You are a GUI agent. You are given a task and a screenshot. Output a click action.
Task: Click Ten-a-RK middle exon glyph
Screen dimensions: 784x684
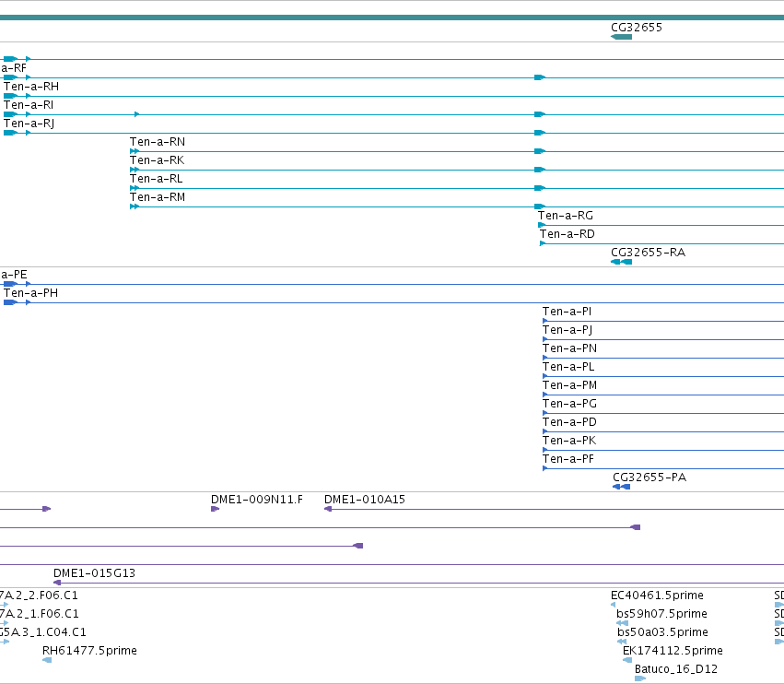(540, 170)
